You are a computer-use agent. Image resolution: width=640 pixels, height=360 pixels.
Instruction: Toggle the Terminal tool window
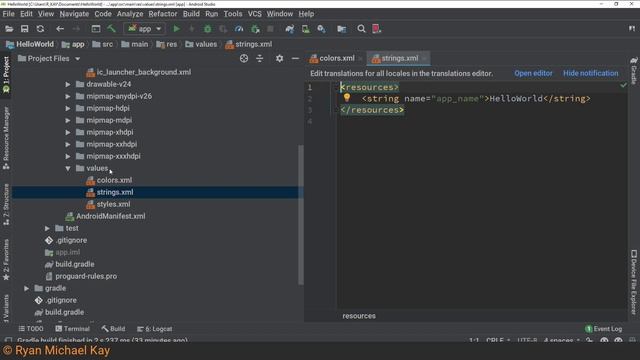point(73,329)
